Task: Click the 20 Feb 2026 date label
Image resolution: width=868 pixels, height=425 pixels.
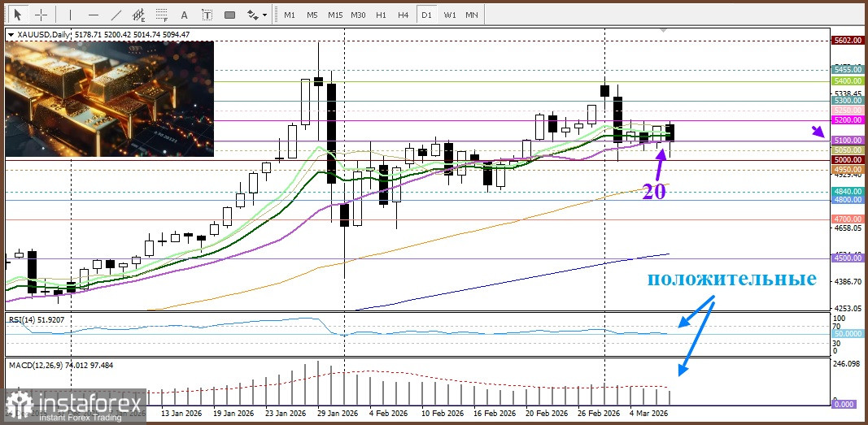Action: [x=548, y=414]
